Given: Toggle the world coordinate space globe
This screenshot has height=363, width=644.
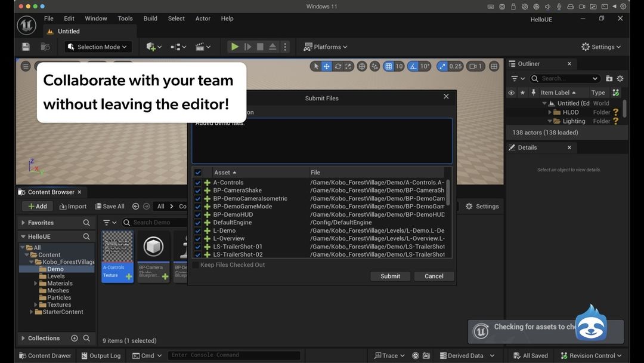Looking at the screenshot, I should point(362,66).
